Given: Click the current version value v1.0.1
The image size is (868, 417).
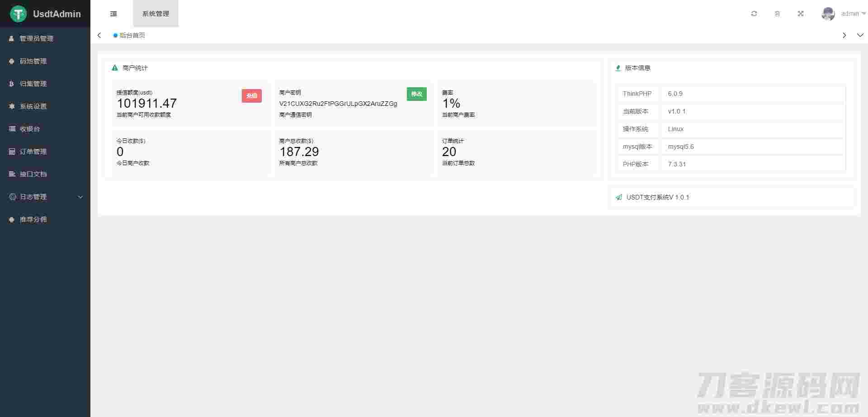Looking at the screenshot, I should coord(677,111).
